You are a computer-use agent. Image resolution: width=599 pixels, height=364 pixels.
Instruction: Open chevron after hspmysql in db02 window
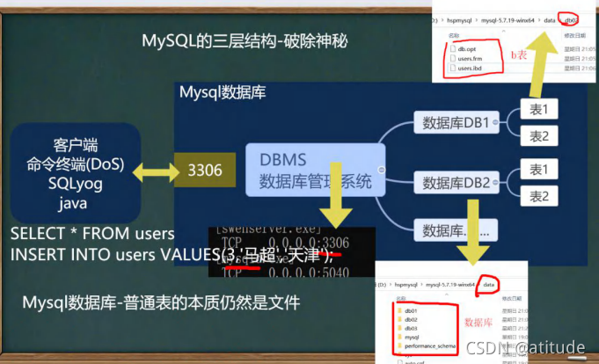477,20
